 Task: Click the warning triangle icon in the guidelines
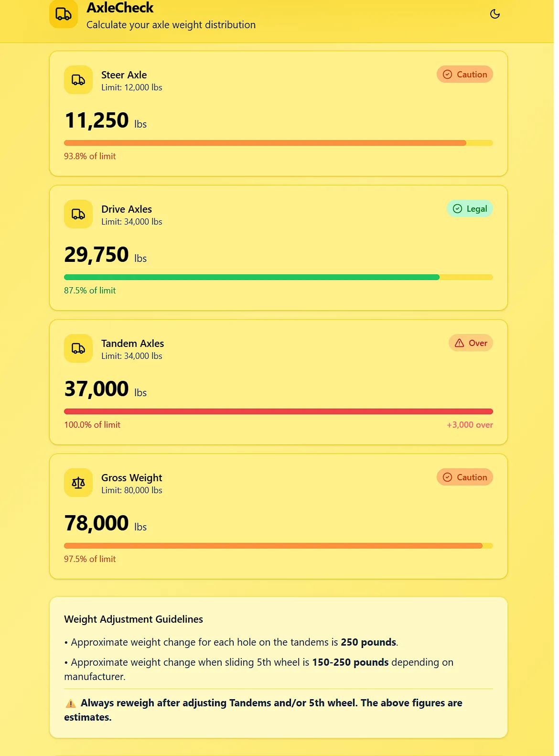pyautogui.click(x=71, y=703)
